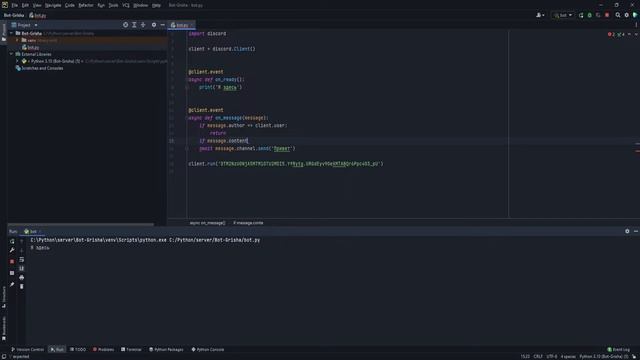Click Collapse All icon in Project panel
The image size is (640, 360).
point(143,25)
